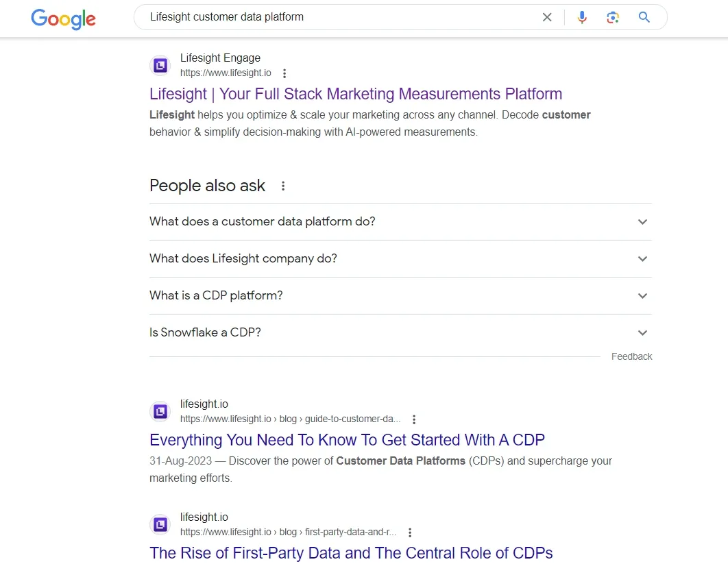Open the three-dot menu beside https://www.lifesight.io
This screenshot has width=728, height=564.
(284, 73)
